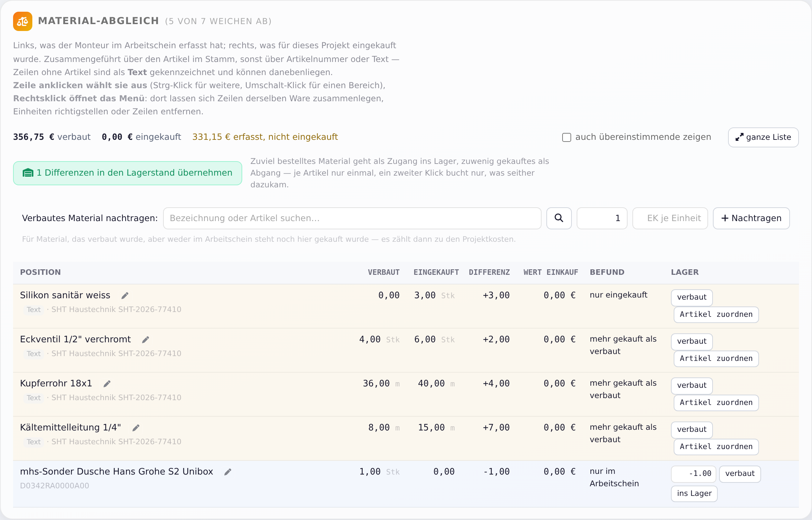Screen dimensions: 812x520
Task: Select the 'Kupferrohr 18x1' position text
Action: pos(56,383)
